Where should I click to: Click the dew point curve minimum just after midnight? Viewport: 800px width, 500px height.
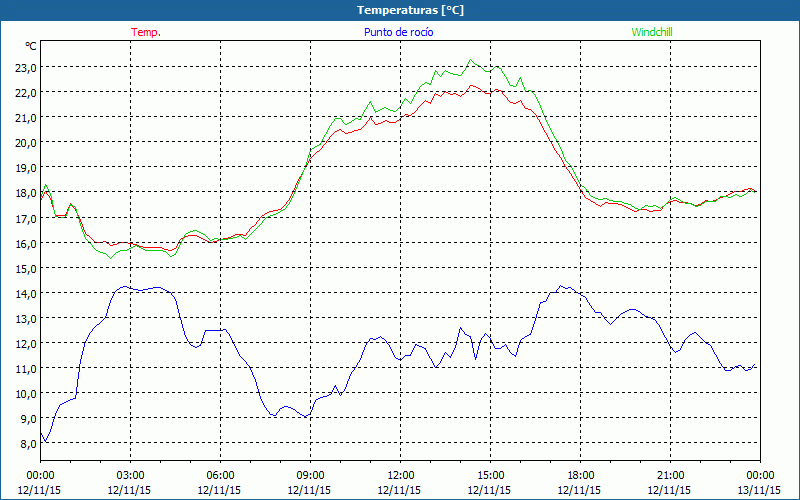tap(46, 441)
